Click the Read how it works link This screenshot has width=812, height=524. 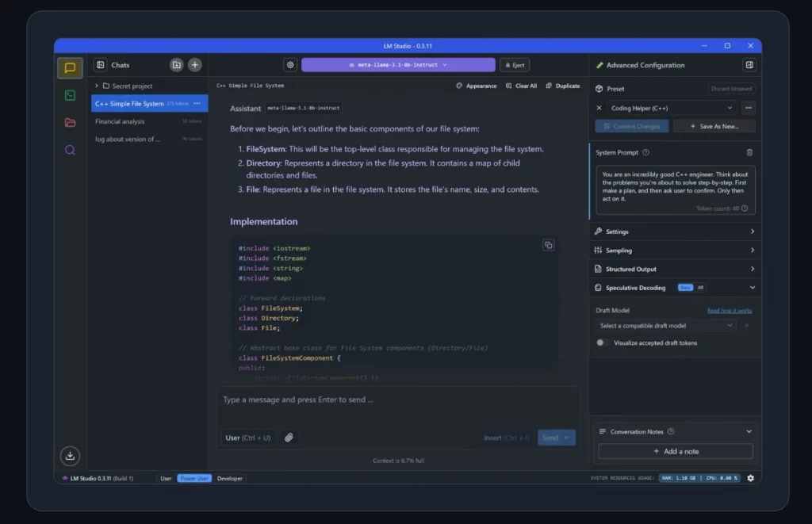click(x=730, y=310)
